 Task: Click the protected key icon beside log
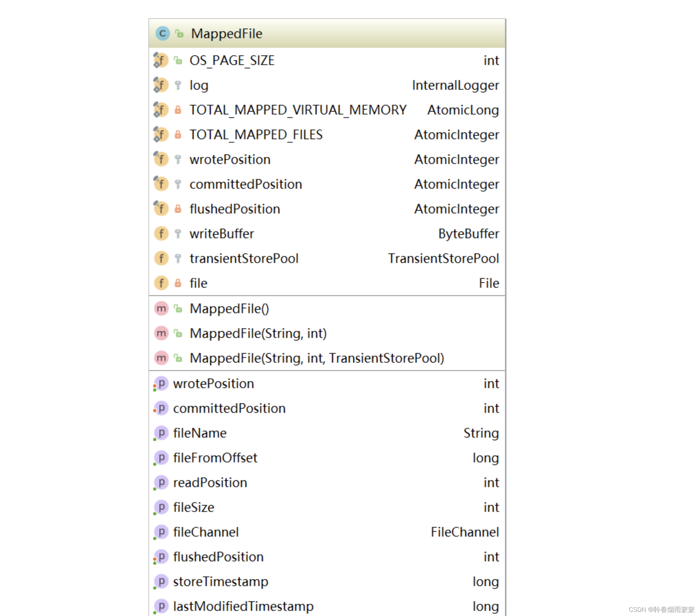178,85
